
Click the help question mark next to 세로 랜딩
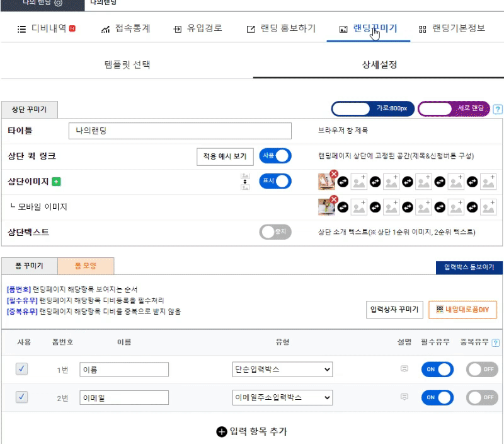tap(498, 109)
